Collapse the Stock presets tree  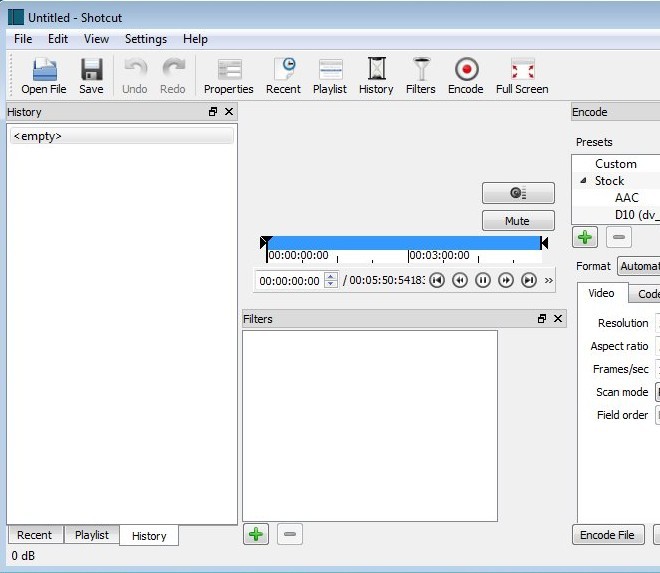(x=583, y=181)
